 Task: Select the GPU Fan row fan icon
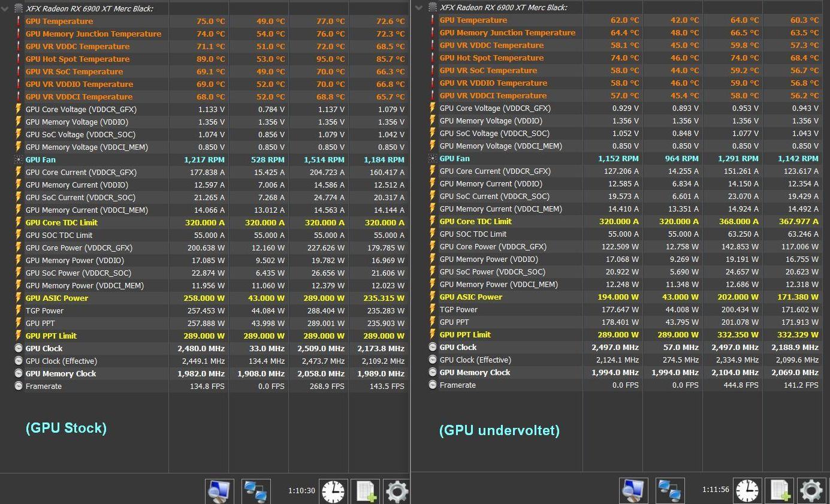click(18, 159)
